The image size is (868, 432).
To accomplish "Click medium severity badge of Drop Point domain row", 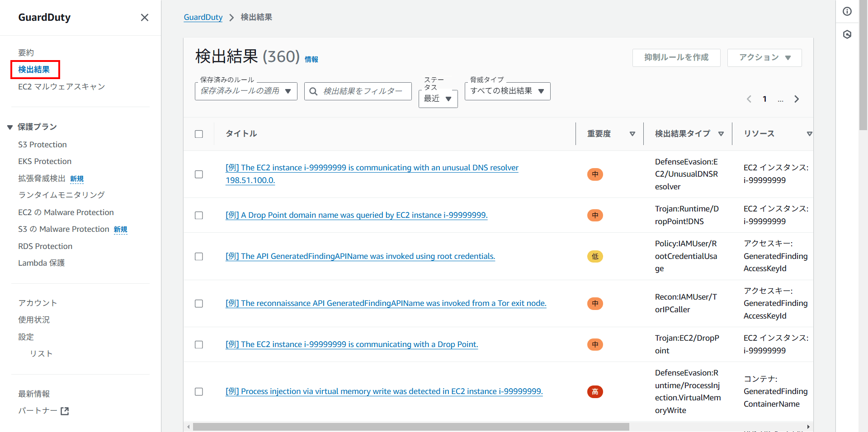I will (595, 216).
